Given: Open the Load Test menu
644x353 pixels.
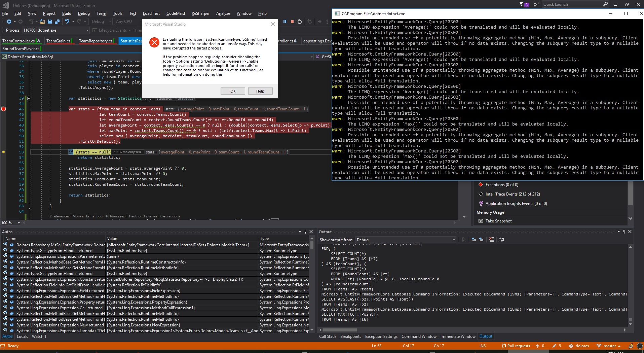Looking at the screenshot, I should (x=151, y=13).
